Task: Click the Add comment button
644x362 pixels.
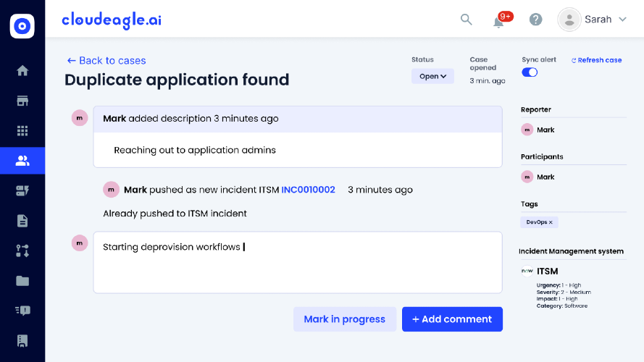Action: pyautogui.click(x=452, y=319)
